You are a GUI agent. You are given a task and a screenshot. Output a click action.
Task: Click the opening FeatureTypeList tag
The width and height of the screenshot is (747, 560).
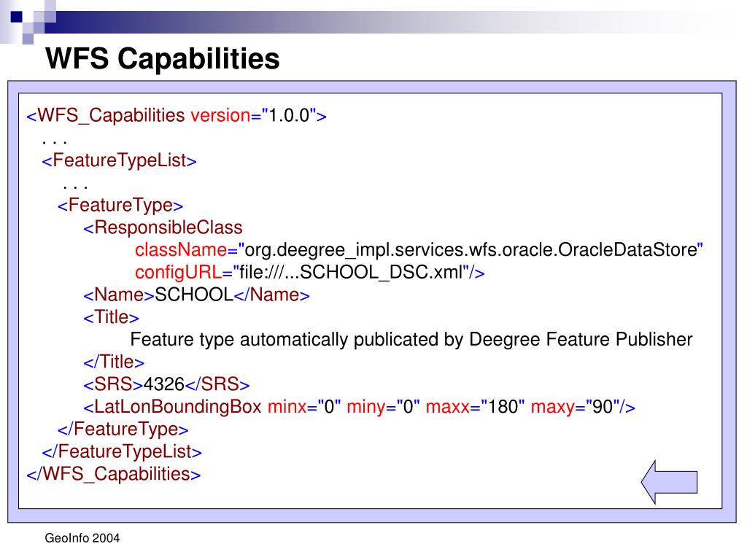point(119,160)
